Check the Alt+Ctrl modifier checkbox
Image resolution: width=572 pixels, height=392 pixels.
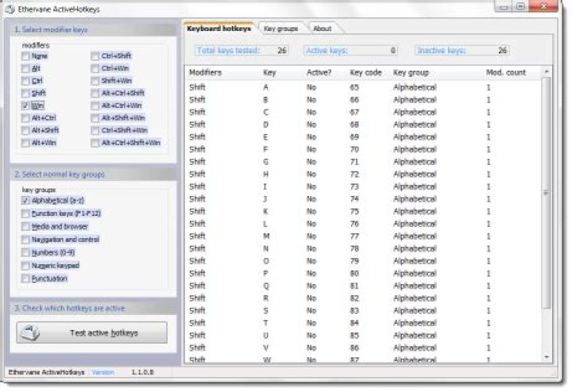pos(25,118)
